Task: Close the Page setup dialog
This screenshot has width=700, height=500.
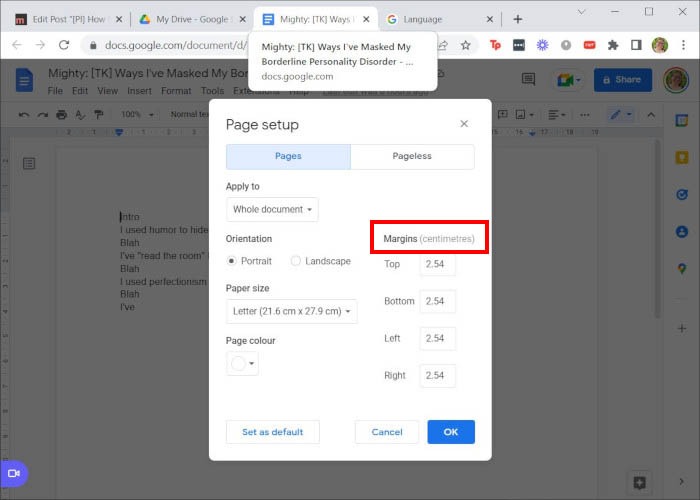Action: [x=464, y=124]
